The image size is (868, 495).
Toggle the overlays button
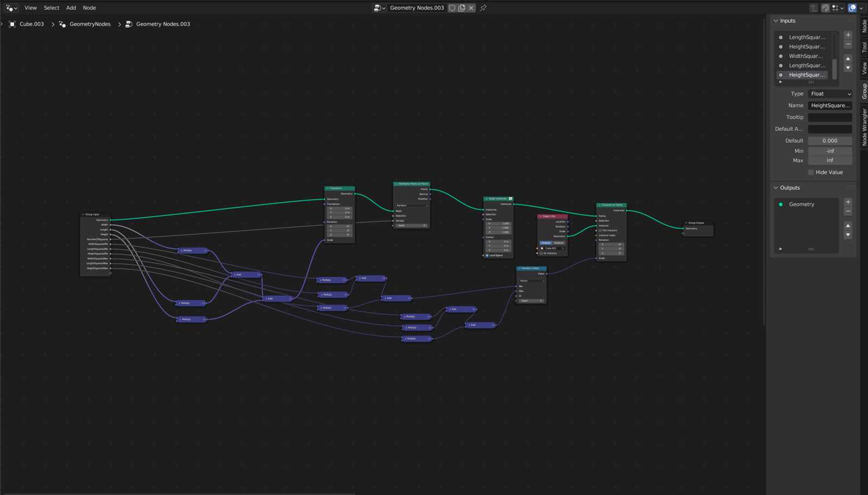coord(852,8)
